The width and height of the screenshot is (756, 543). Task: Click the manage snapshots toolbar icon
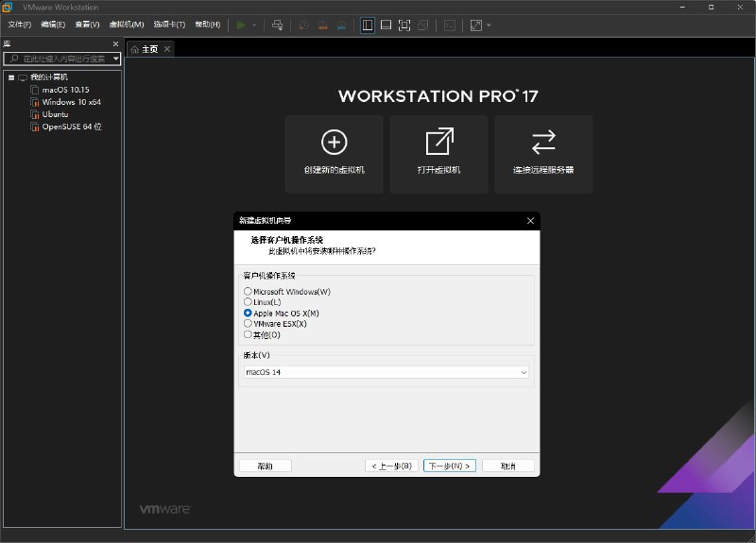341,25
